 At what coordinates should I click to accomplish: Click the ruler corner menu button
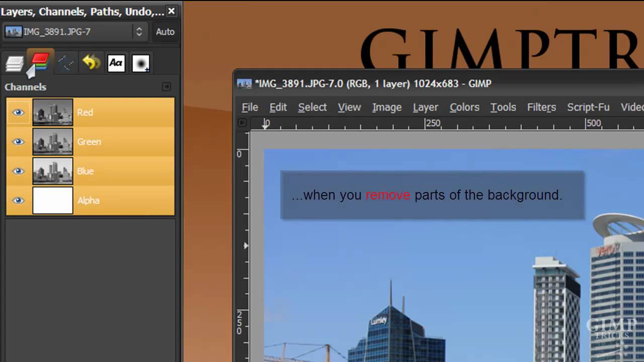click(242, 123)
